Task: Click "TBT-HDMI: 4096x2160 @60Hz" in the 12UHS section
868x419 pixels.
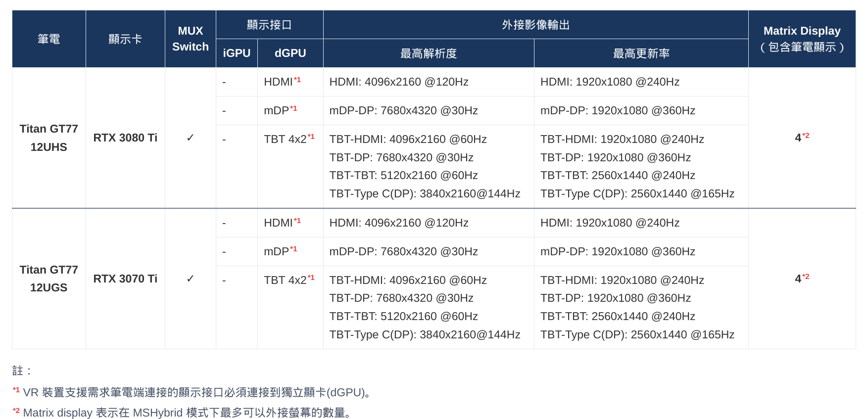Action: [x=408, y=140]
